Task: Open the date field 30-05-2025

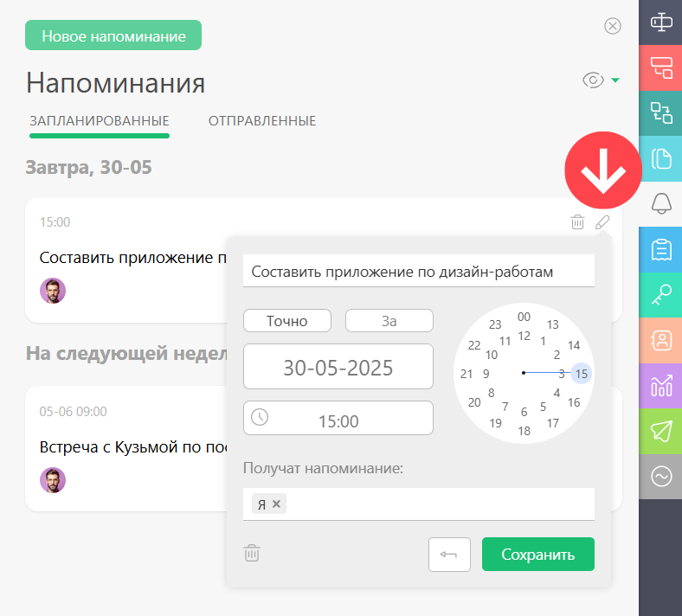Action: (x=338, y=367)
